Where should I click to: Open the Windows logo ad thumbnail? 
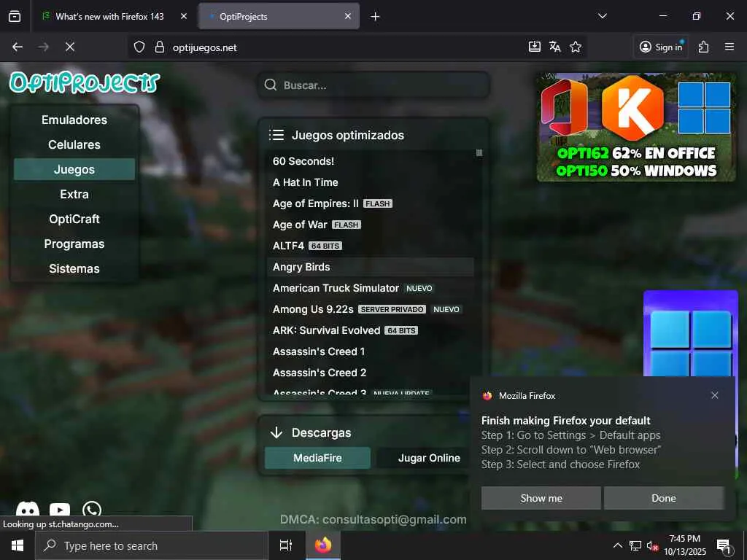tap(690, 333)
